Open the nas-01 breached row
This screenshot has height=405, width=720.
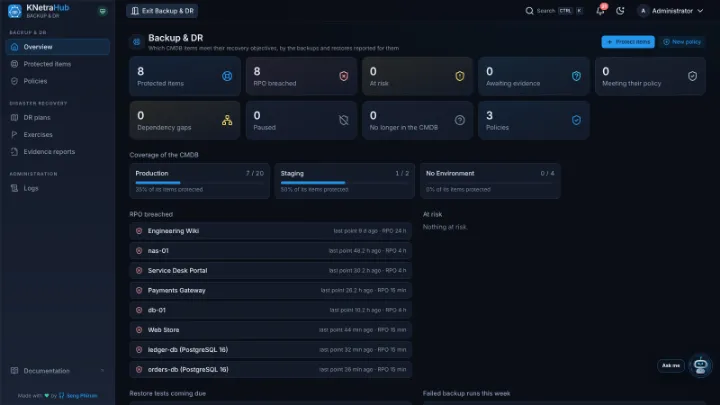click(270, 251)
